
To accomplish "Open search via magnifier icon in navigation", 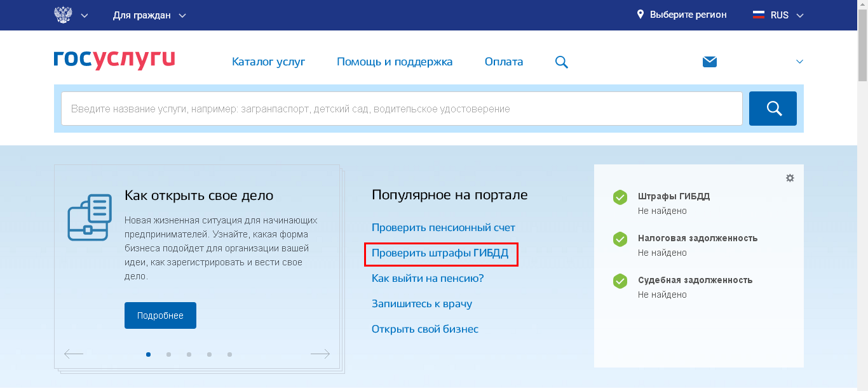I will 561,62.
